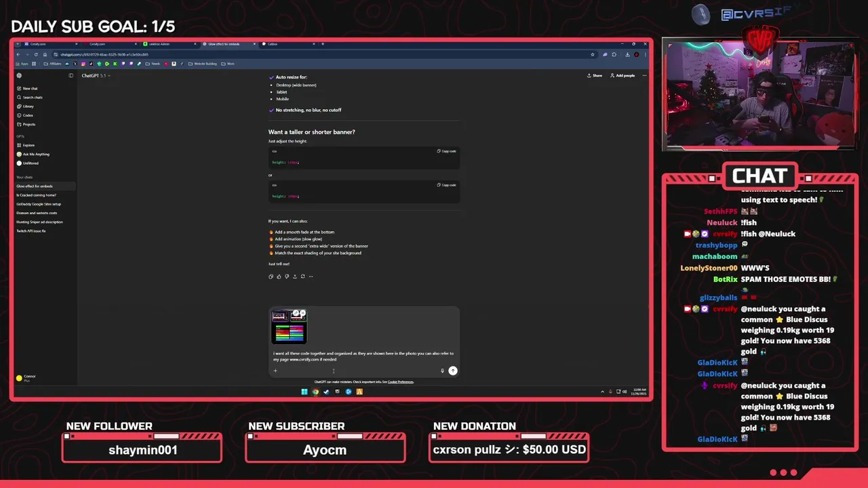
Task: Reload the page
Action: (x=36, y=54)
